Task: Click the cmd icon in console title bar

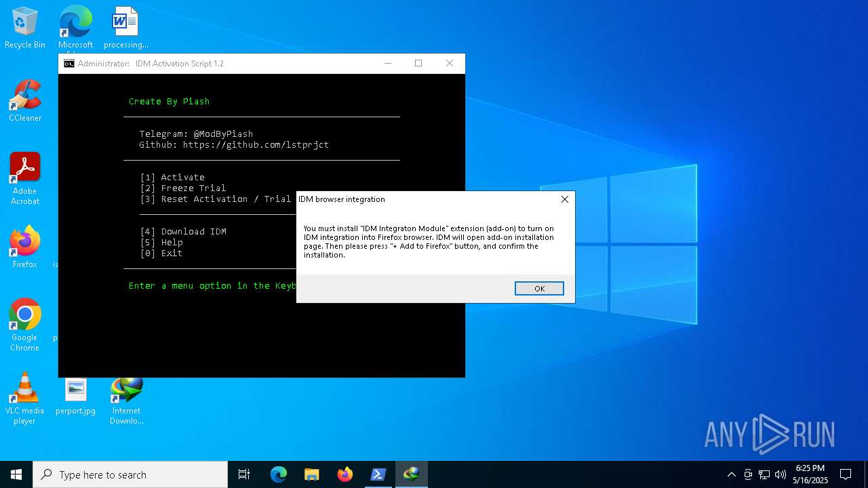Action: pos(69,64)
